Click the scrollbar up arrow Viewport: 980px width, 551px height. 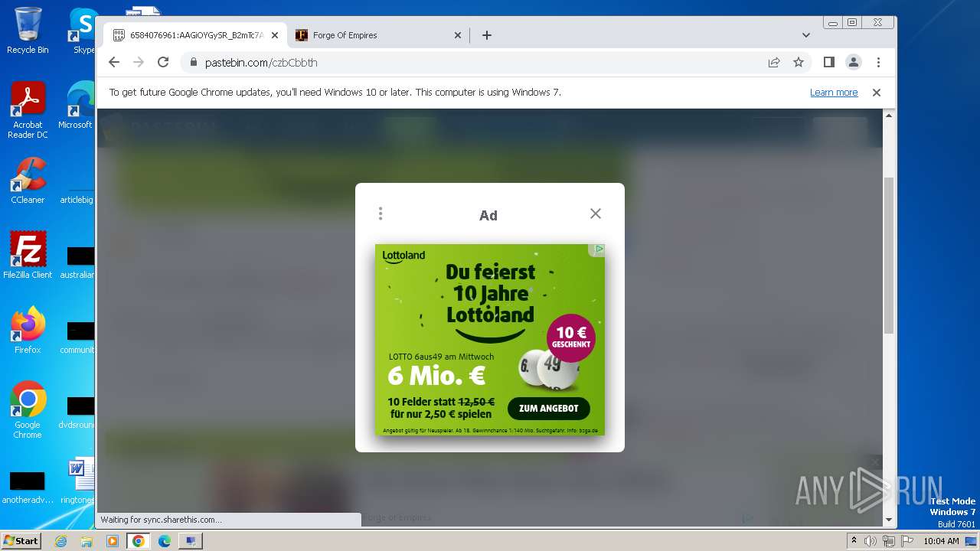(889, 116)
